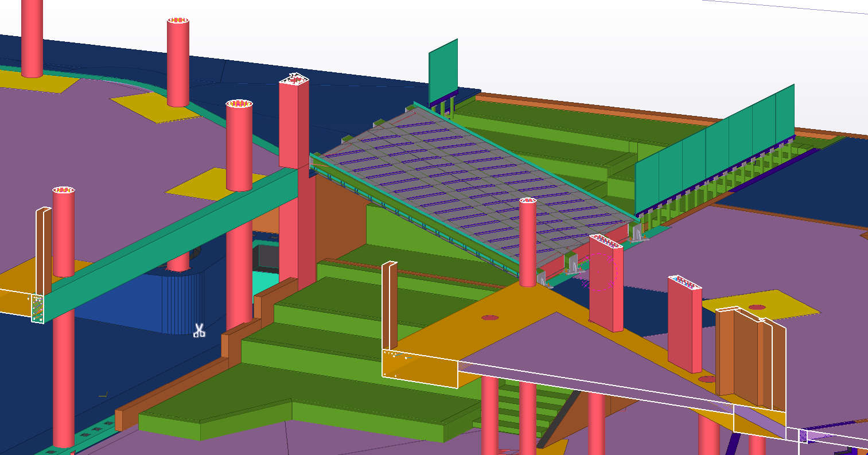Click bolted connection plate at teal beam end
868x455 pixels.
(x=37, y=309)
